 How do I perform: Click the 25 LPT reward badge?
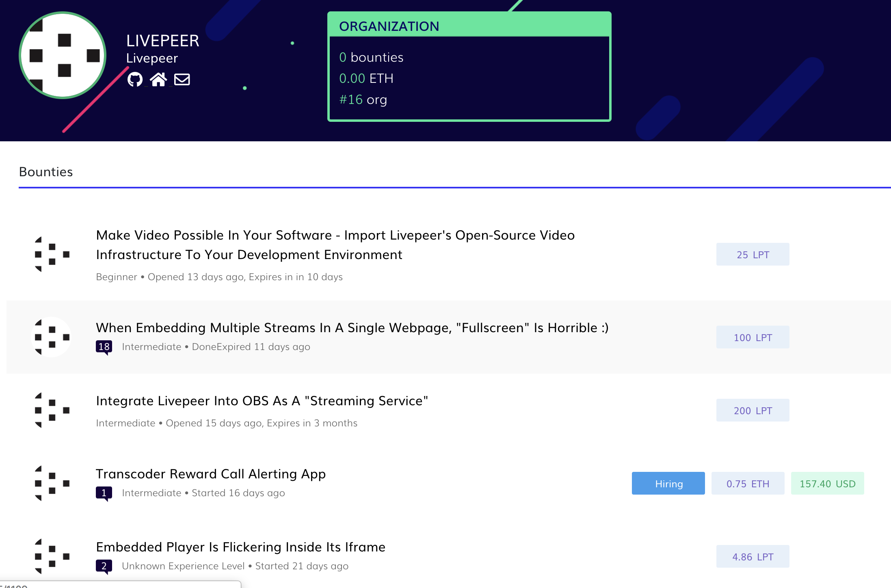(x=753, y=255)
